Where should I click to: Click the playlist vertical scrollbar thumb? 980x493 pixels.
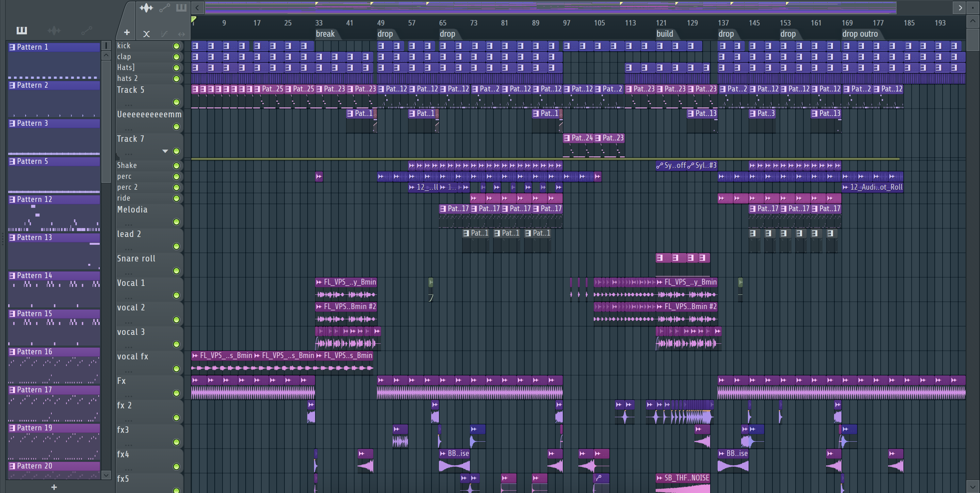tap(973, 39)
